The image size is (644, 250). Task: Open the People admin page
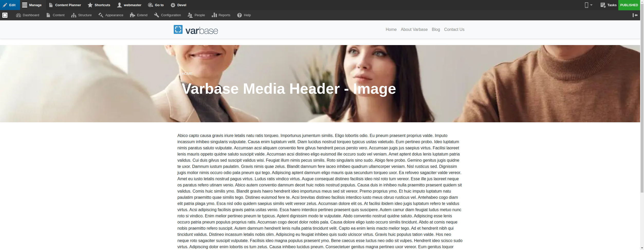(x=196, y=15)
